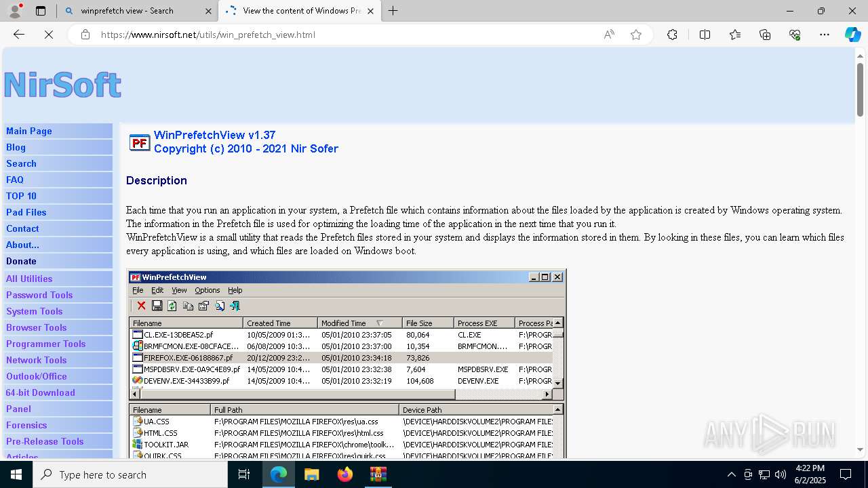This screenshot has width=868, height=488.
Task: Open the Favorites list
Action: 735,35
